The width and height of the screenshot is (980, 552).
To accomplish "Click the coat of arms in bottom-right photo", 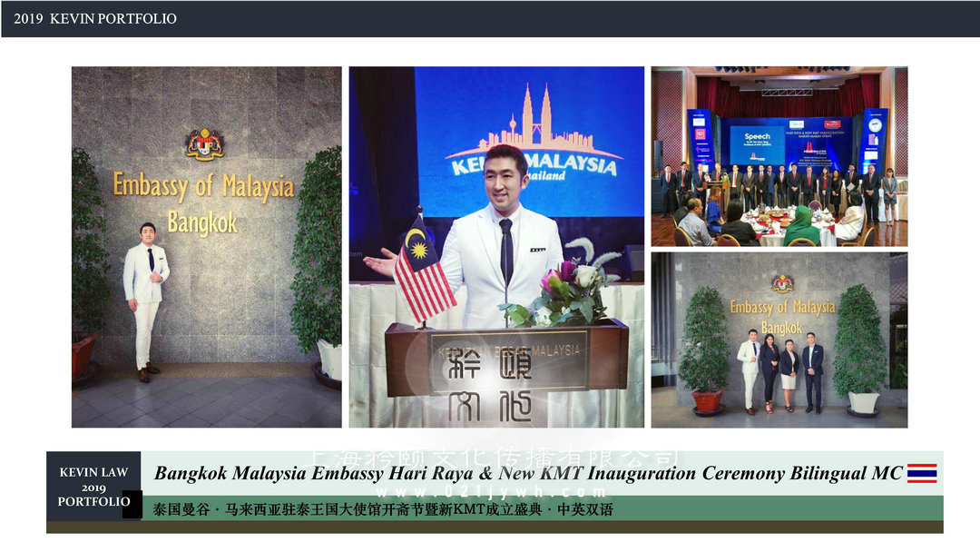I will tap(781, 283).
